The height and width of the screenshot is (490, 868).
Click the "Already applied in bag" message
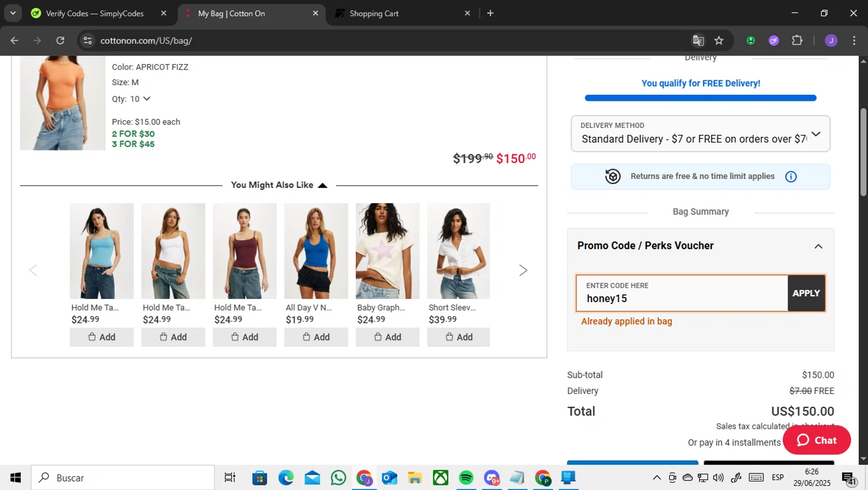point(627,322)
